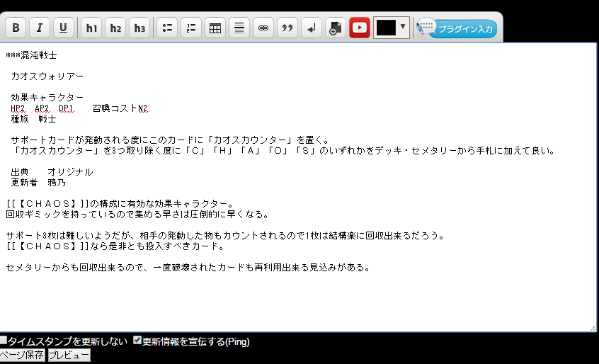Embed YouTube video icon
The width and height of the screenshot is (599, 364).
[x=360, y=28]
